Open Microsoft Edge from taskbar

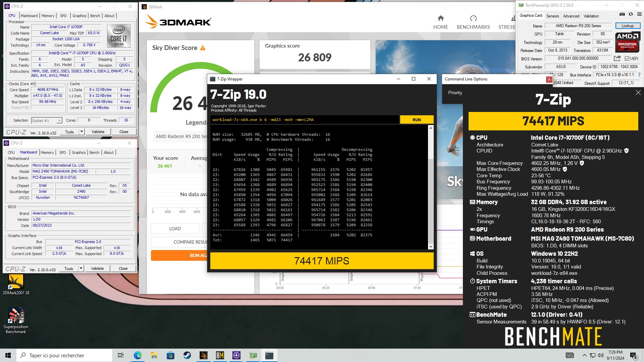[x=138, y=355]
